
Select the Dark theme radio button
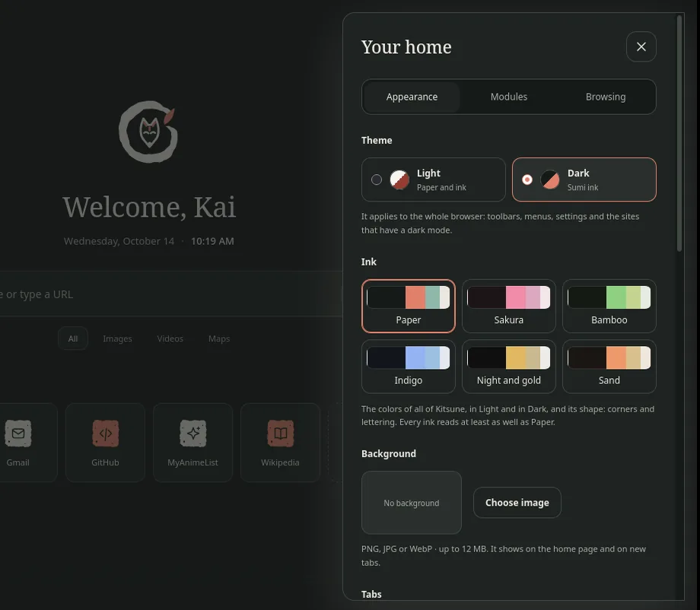pyautogui.click(x=527, y=180)
